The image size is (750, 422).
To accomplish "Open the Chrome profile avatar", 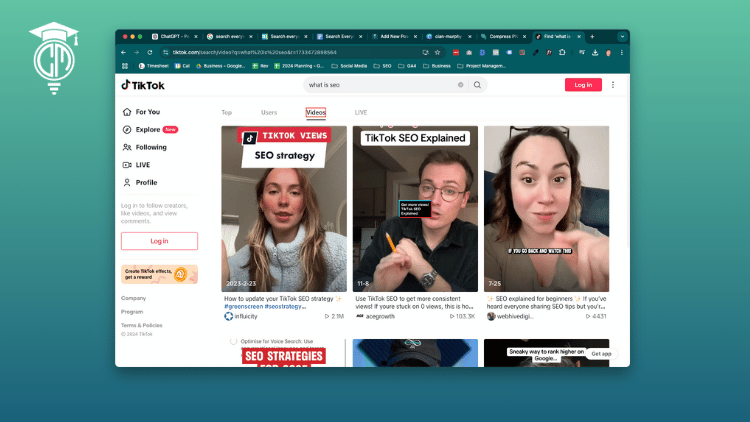I will click(x=608, y=53).
